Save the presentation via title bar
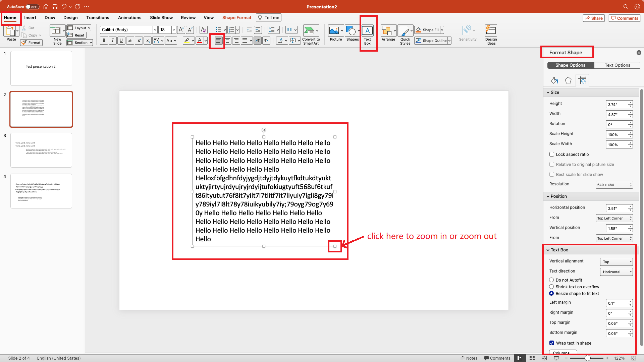 tap(55, 7)
